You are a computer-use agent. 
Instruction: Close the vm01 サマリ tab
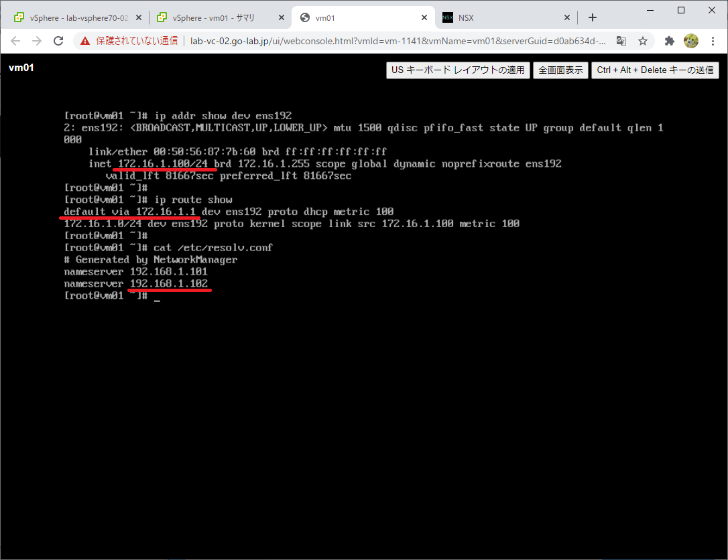(x=282, y=17)
